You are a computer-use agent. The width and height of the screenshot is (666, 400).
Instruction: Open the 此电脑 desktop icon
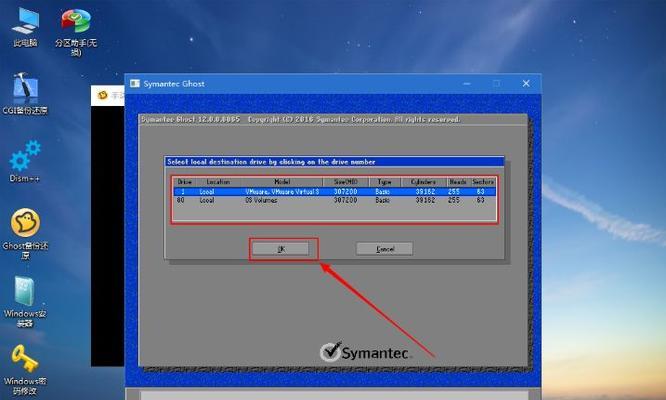click(25, 25)
